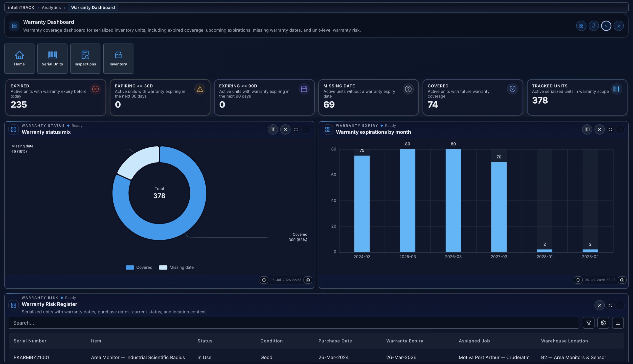Screen dimensions: 633x364
Task: Open table settings gear in risk register
Action: coord(603,323)
